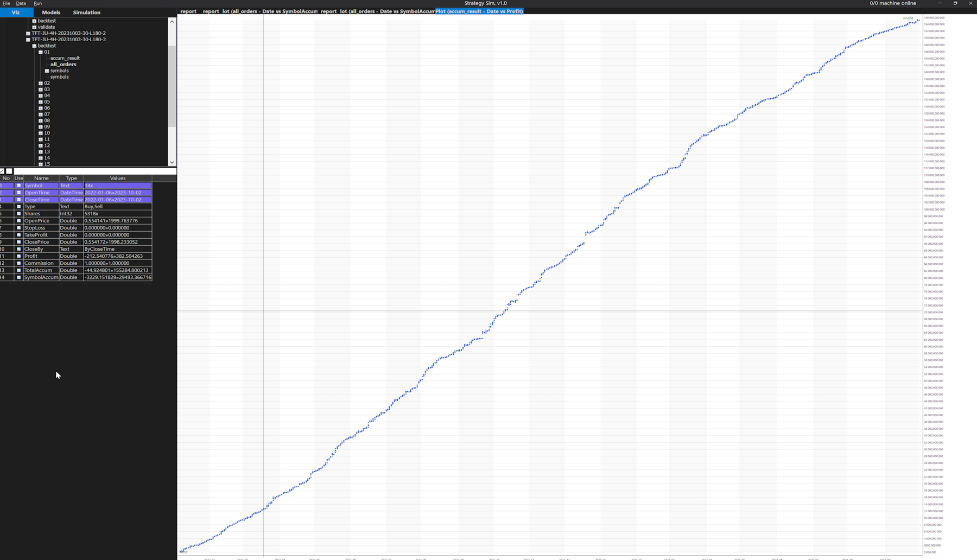Screen dimensions: 977x560
Task: Click the uncheck-all white box icon
Action: click(x=9, y=171)
